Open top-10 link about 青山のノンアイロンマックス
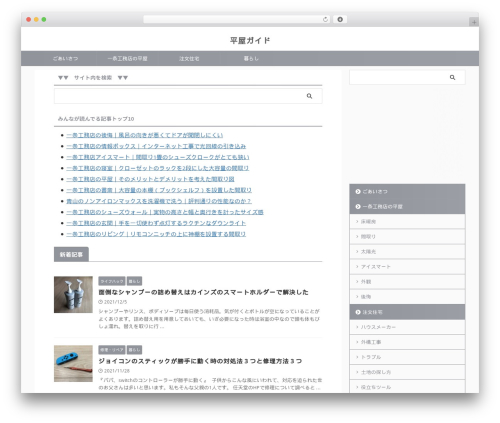The width and height of the screenshot is (500, 423). pos(159,201)
